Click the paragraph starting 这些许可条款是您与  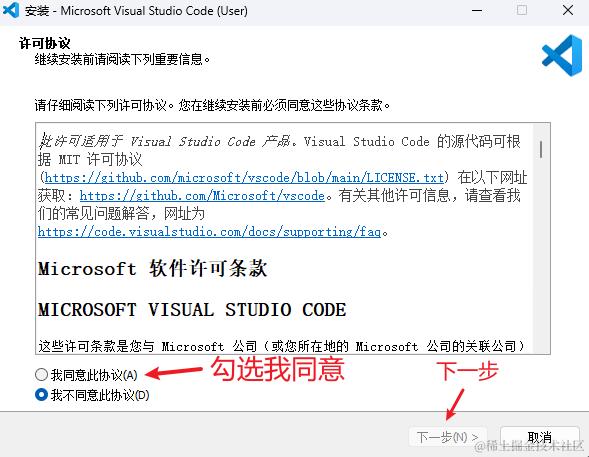point(281,346)
